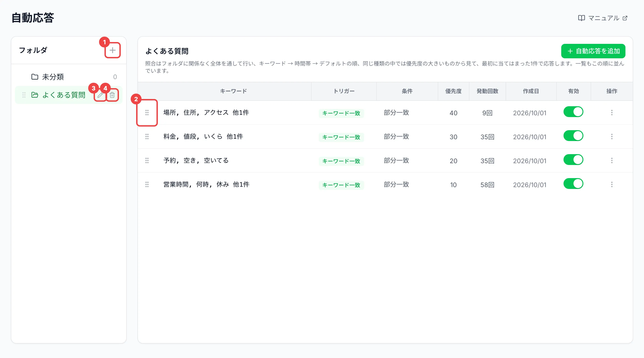Select the 未分類 folder
Viewport: 644px width, 358px height.
pyautogui.click(x=69, y=77)
